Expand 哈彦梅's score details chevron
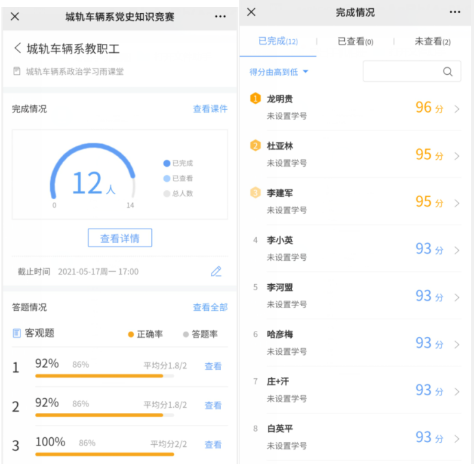The height and width of the screenshot is (464, 476). coord(457,344)
